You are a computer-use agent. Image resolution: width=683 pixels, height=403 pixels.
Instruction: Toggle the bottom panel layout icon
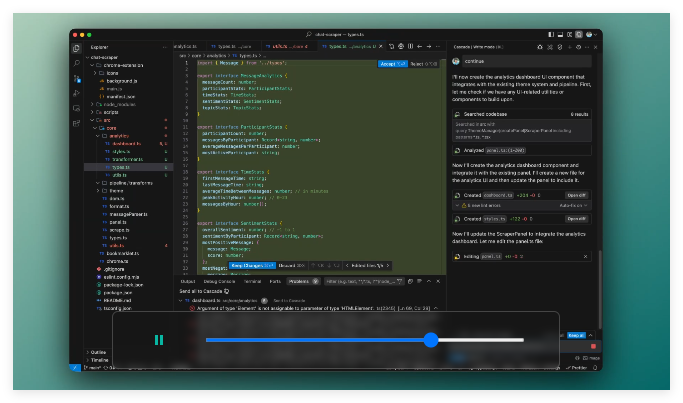tap(560, 34)
